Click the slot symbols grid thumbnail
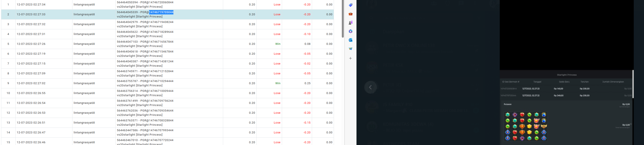The width and height of the screenshot is (644, 145). [526, 126]
